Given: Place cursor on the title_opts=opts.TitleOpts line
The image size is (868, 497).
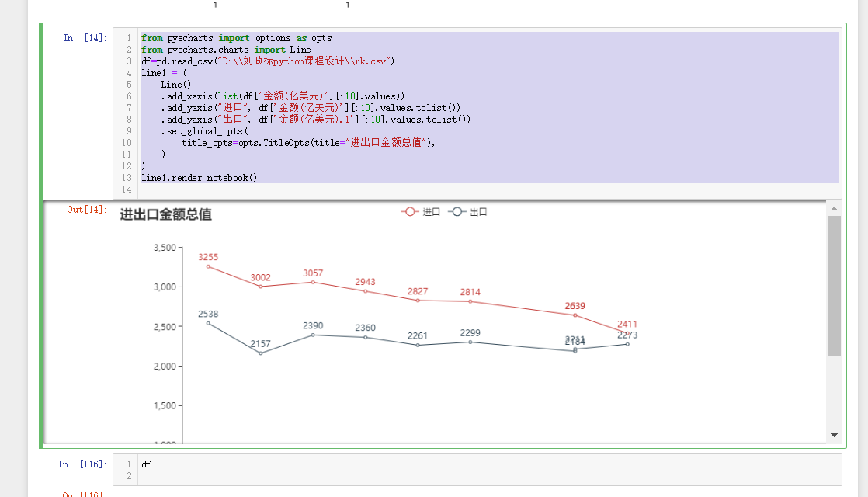Looking at the screenshot, I should [308, 142].
